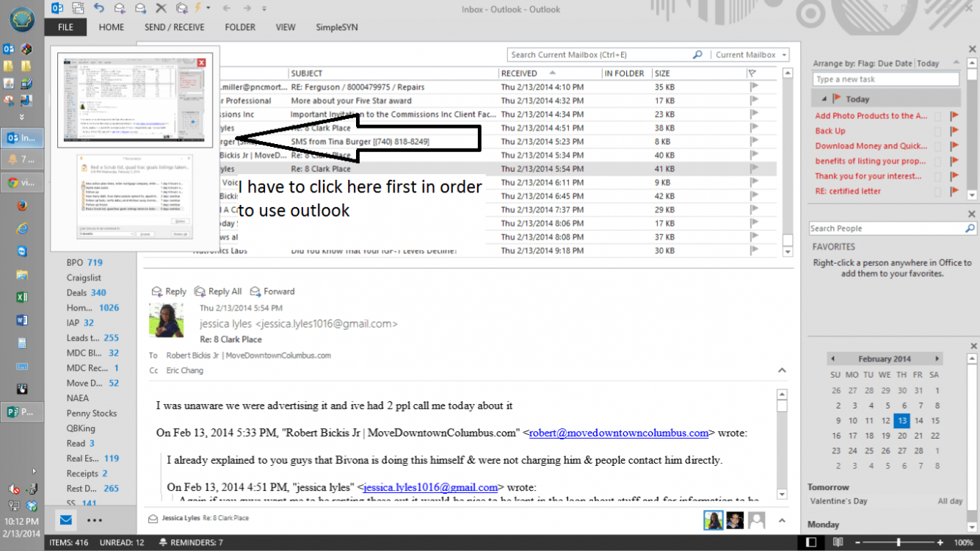The image size is (980, 551).
Task: Show hidden taskbar toolbar icons chevron
Action: click(22, 116)
